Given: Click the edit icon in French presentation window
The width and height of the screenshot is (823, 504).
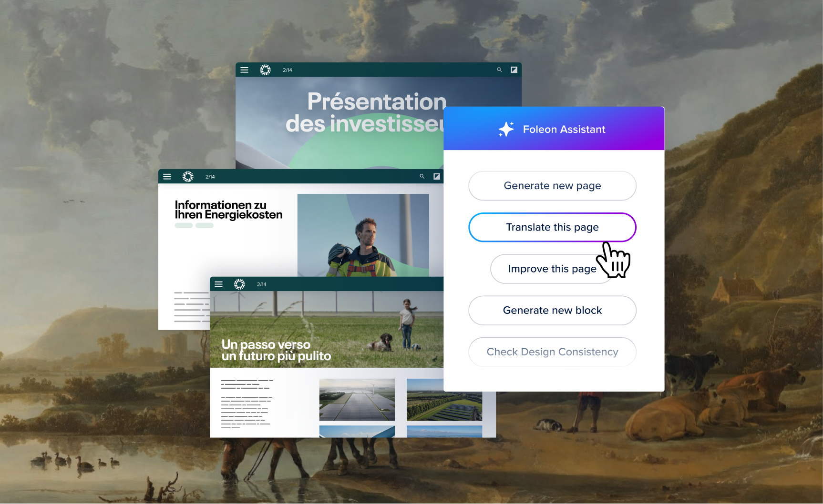Looking at the screenshot, I should point(514,70).
